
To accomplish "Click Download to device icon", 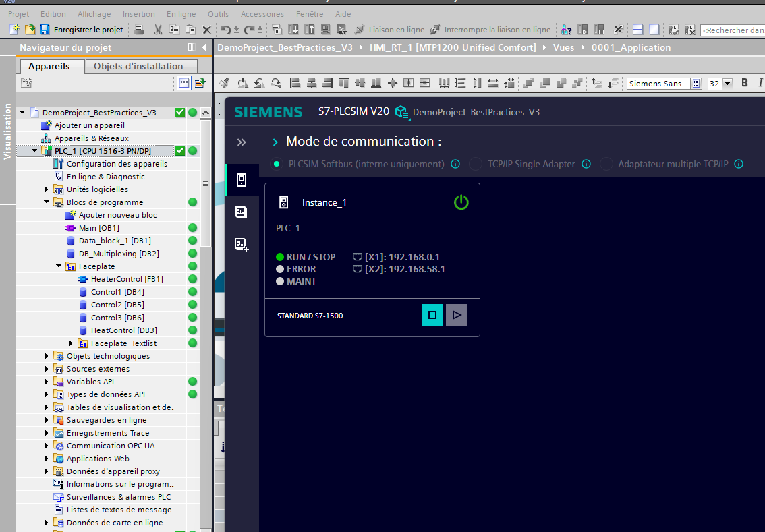I will (x=293, y=30).
